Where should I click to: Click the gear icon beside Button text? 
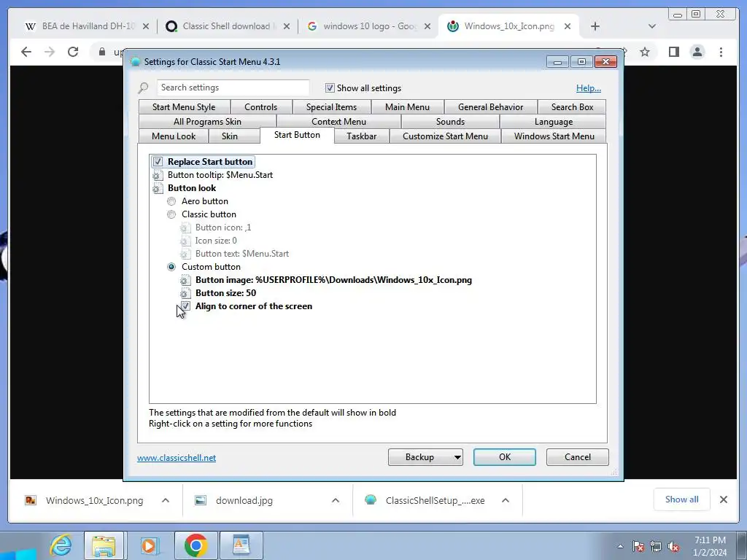[x=185, y=254]
